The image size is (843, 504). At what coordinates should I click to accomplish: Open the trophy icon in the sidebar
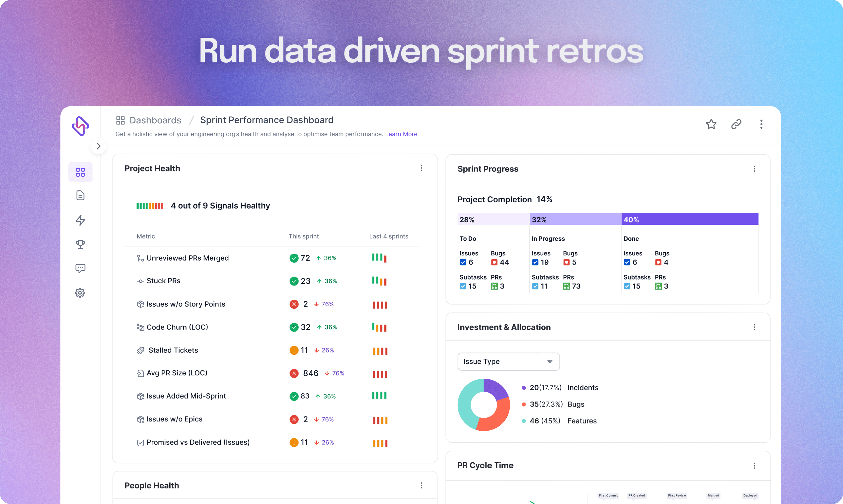click(80, 244)
